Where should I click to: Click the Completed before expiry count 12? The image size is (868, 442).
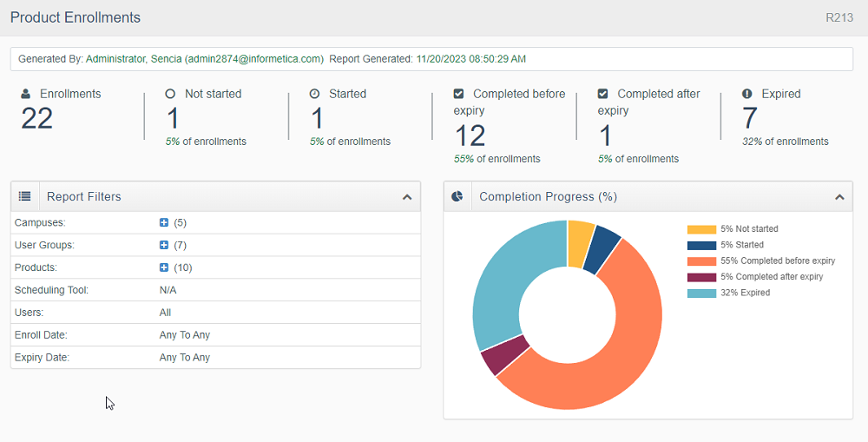(470, 135)
